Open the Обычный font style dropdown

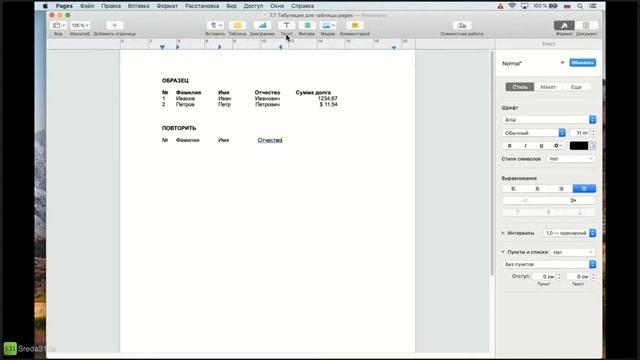pyautogui.click(x=533, y=133)
